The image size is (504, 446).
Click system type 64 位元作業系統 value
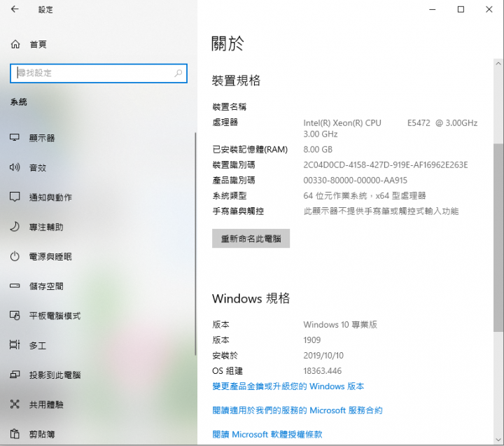(365, 195)
